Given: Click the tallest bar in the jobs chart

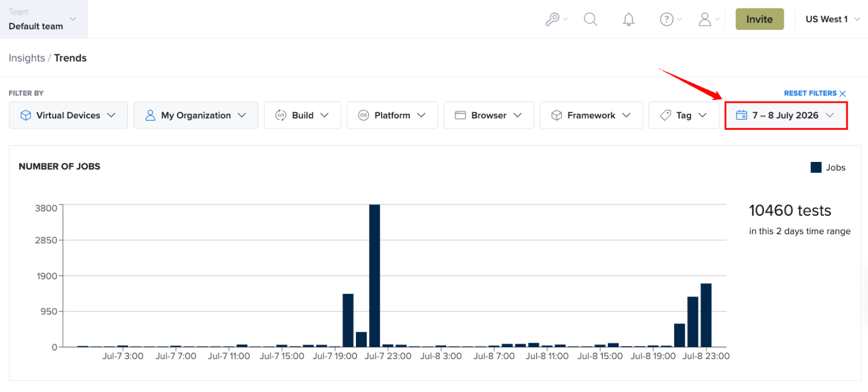Looking at the screenshot, I should click(374, 275).
